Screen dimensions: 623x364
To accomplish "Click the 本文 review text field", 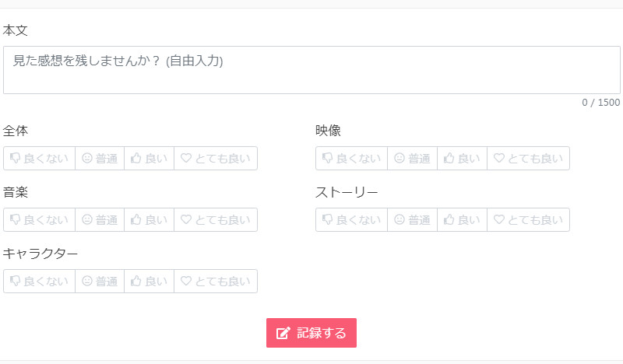I will (312, 70).
